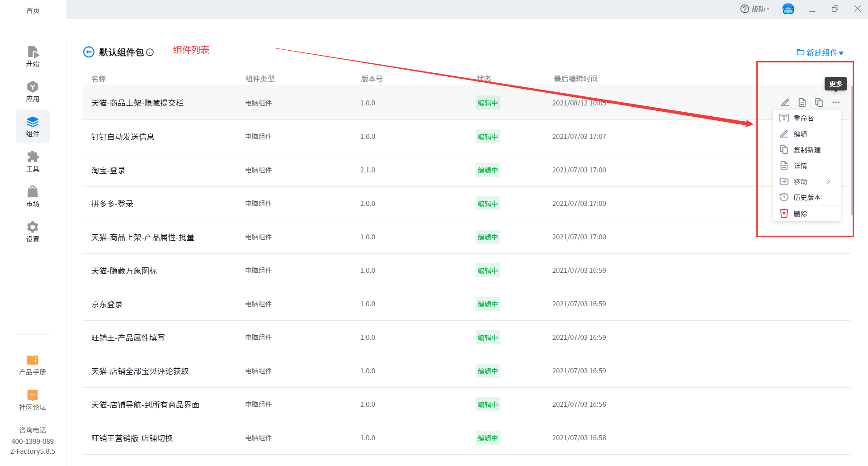Expand the 新建组件 dropdown
This screenshot has height=466, width=868.
click(820, 52)
